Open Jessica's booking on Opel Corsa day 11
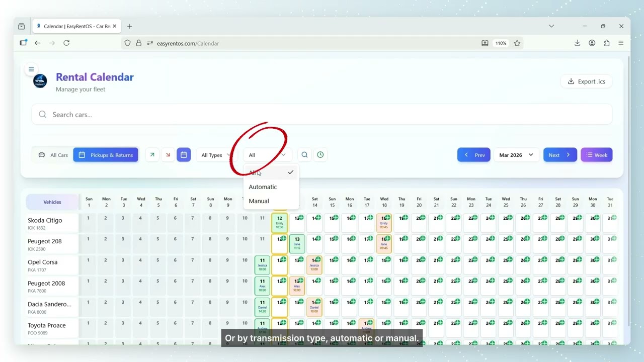This screenshot has width=644, height=362. tap(262, 265)
